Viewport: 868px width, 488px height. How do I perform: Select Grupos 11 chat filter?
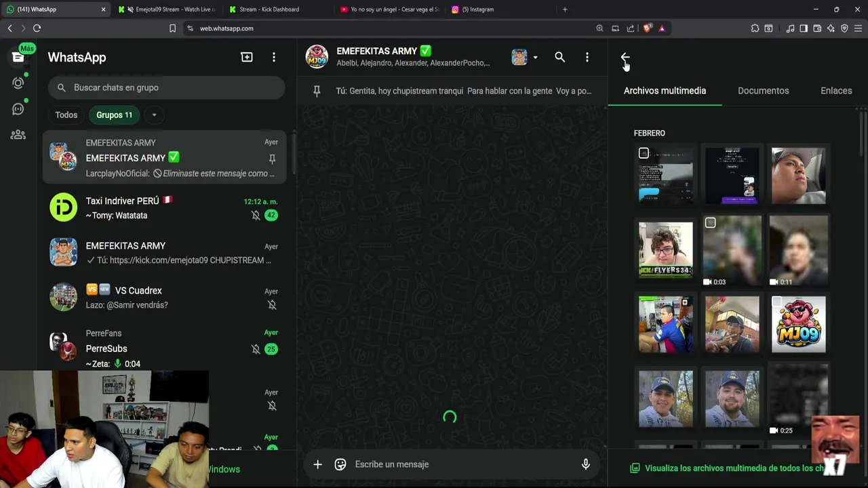point(114,115)
